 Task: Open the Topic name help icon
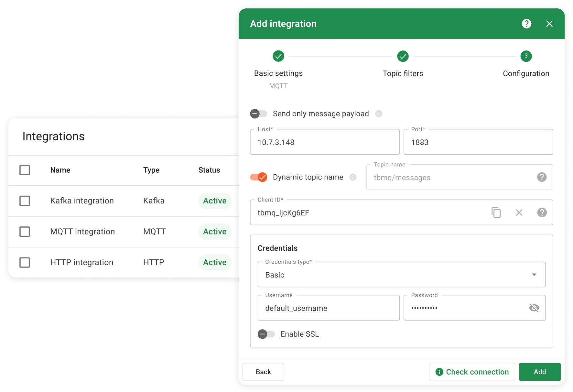[x=542, y=177]
